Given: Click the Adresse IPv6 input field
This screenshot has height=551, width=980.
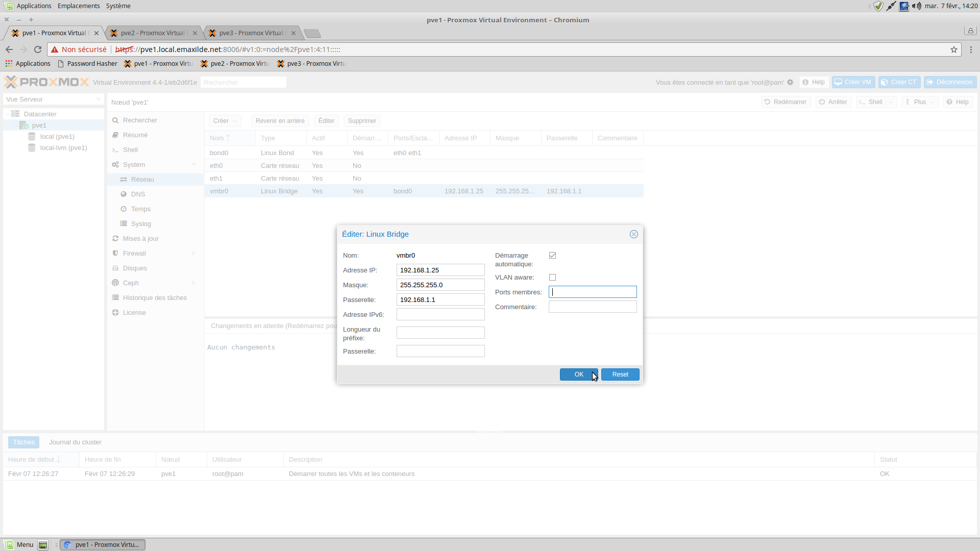Looking at the screenshot, I should pyautogui.click(x=440, y=314).
